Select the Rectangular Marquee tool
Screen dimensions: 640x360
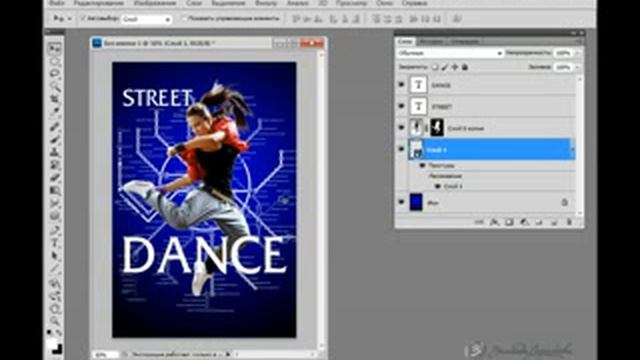pos(54,62)
